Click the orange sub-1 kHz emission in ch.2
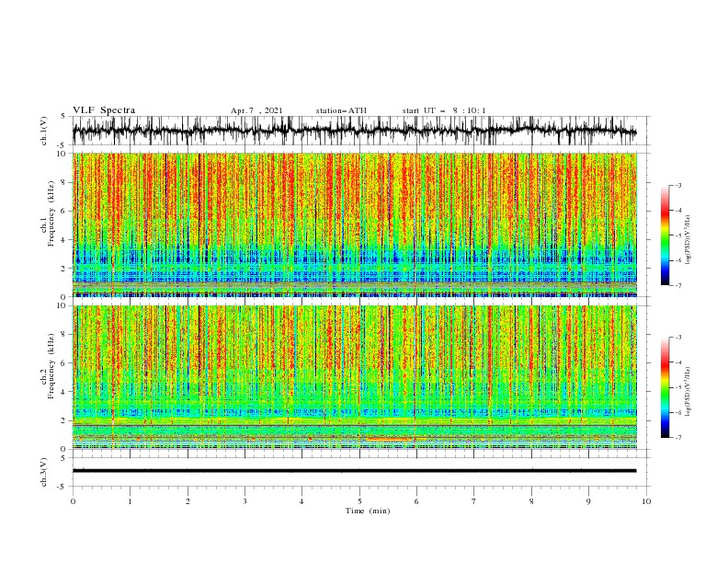 tap(389, 439)
